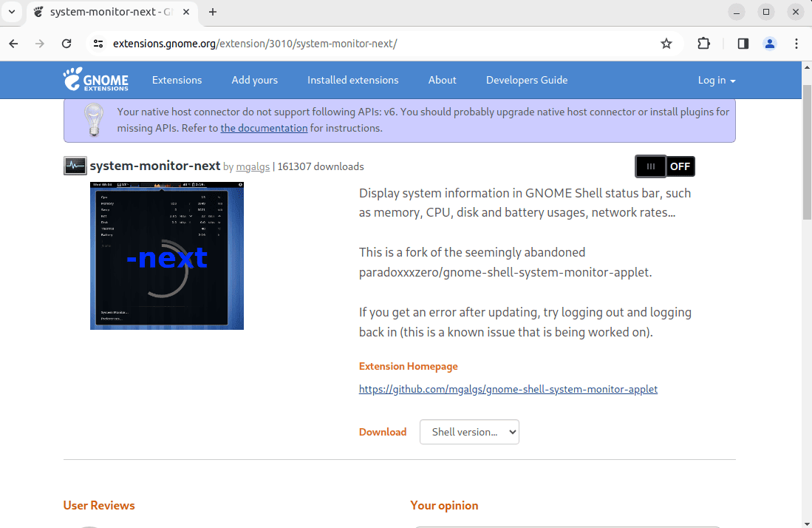The height and width of the screenshot is (528, 812).
Task: Open a new browser tab
Action: tap(212, 12)
